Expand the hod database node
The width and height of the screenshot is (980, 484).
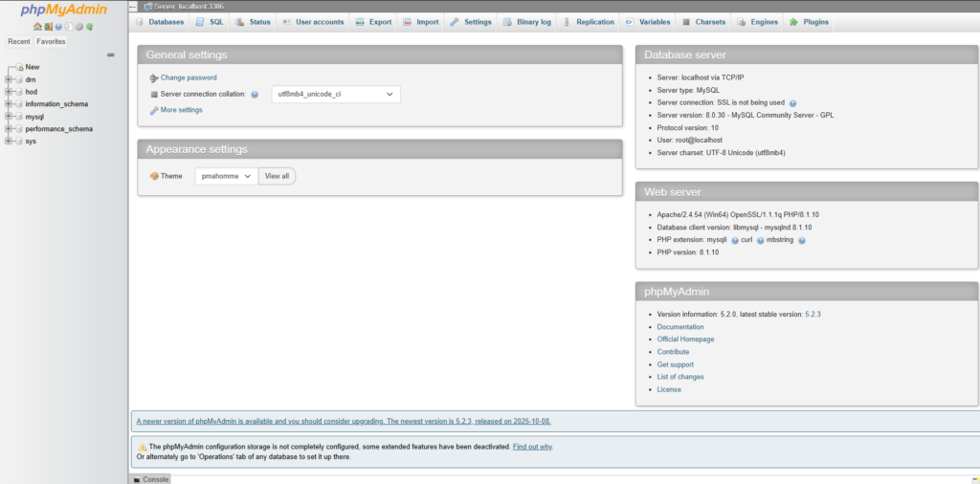(8, 92)
